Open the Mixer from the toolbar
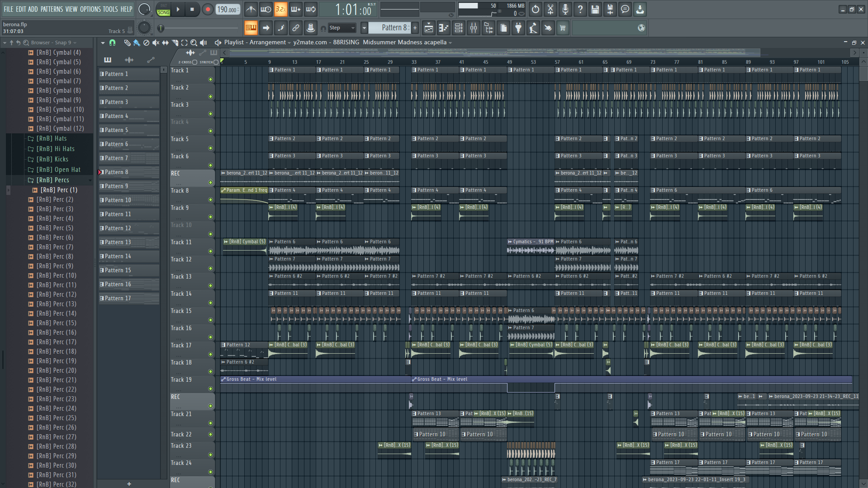The height and width of the screenshot is (488, 868). click(x=474, y=28)
